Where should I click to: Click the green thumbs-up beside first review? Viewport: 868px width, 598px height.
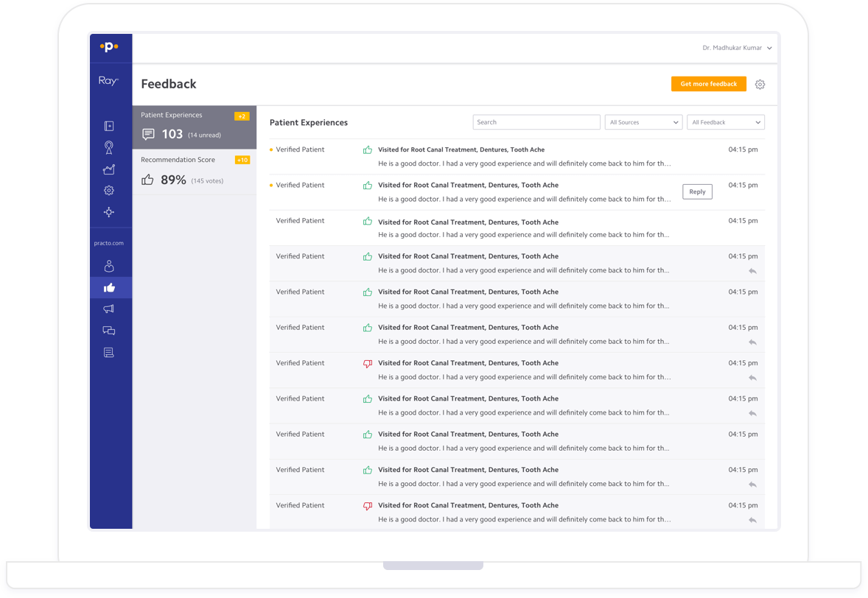click(367, 149)
